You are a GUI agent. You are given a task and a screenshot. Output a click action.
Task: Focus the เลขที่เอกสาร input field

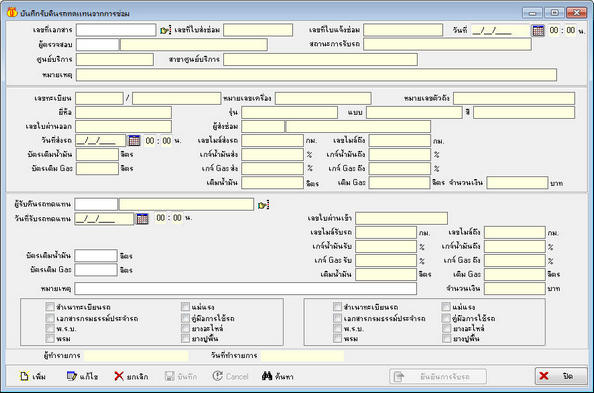point(116,30)
